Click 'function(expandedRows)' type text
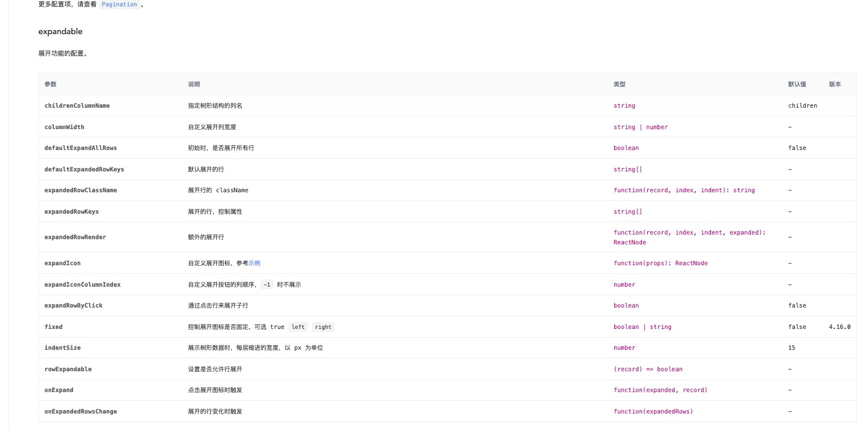The height and width of the screenshot is (428, 868). coord(653,411)
